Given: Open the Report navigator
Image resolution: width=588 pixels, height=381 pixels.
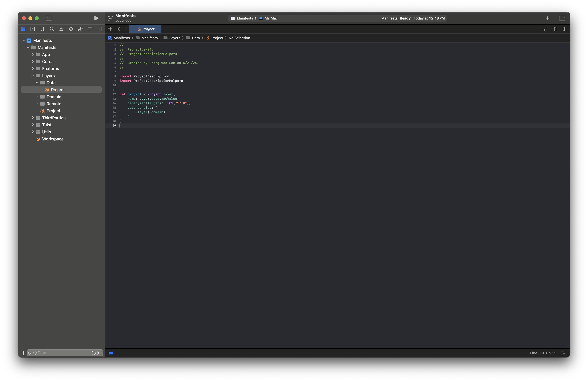Looking at the screenshot, I should click(100, 29).
